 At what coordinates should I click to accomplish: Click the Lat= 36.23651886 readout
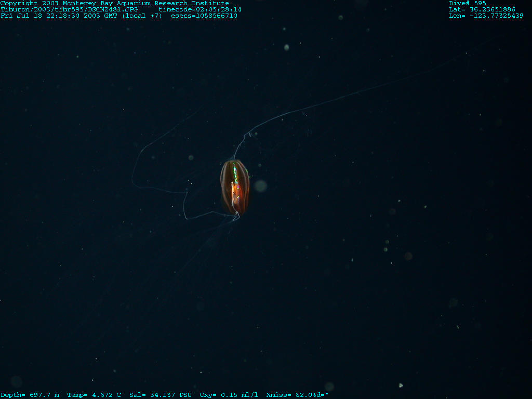click(x=482, y=9)
